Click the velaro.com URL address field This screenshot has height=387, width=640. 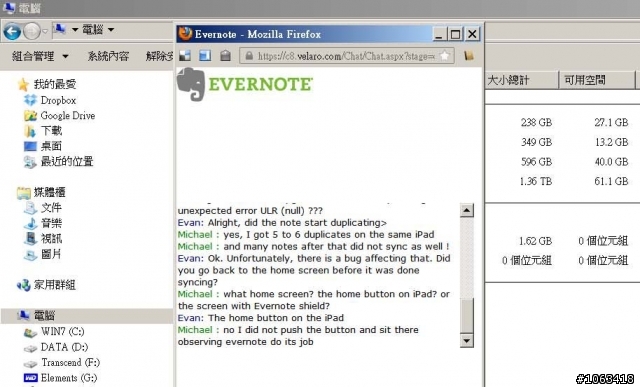coord(346,56)
